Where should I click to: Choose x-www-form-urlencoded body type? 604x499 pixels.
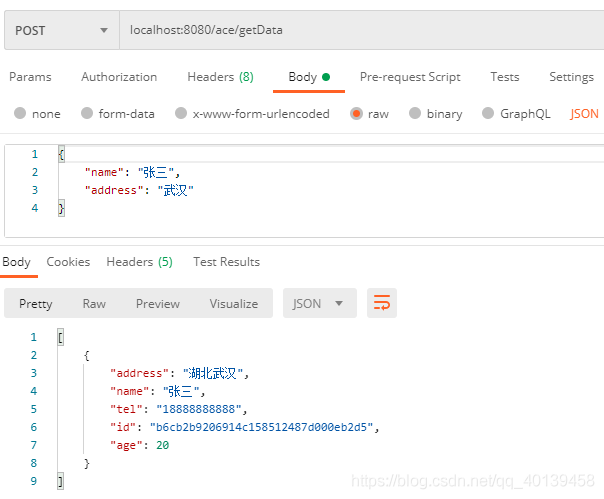point(181,114)
